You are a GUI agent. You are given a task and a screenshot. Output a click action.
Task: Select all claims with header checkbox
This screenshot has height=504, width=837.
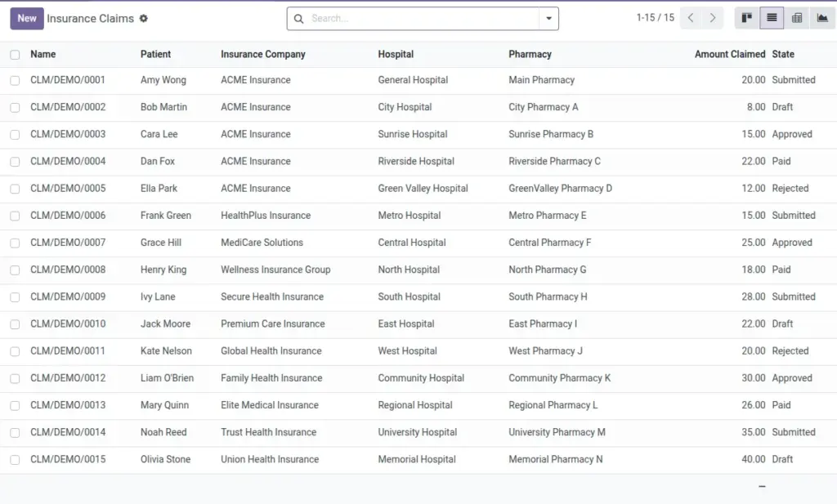coord(15,55)
